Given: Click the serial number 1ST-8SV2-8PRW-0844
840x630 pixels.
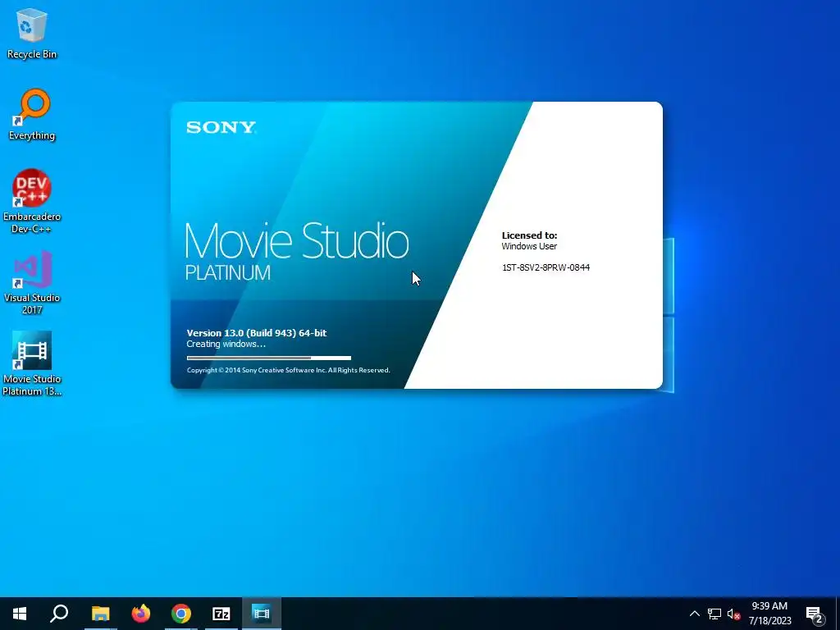Looking at the screenshot, I should tap(546, 267).
